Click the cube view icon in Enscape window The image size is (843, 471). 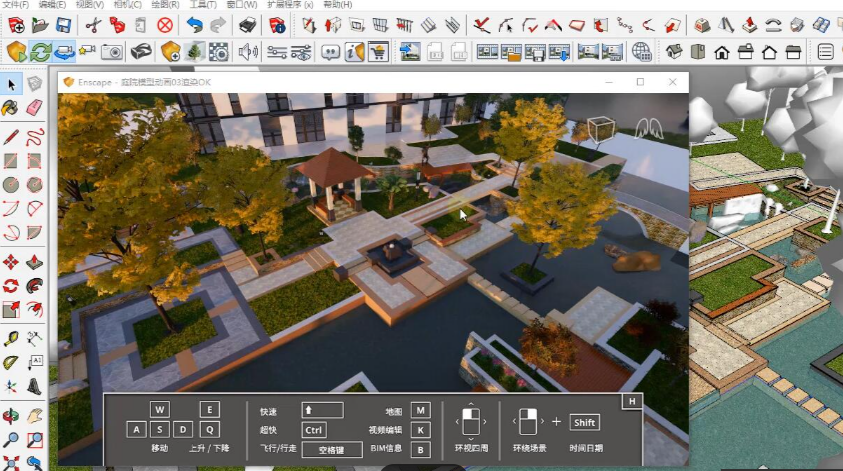600,130
